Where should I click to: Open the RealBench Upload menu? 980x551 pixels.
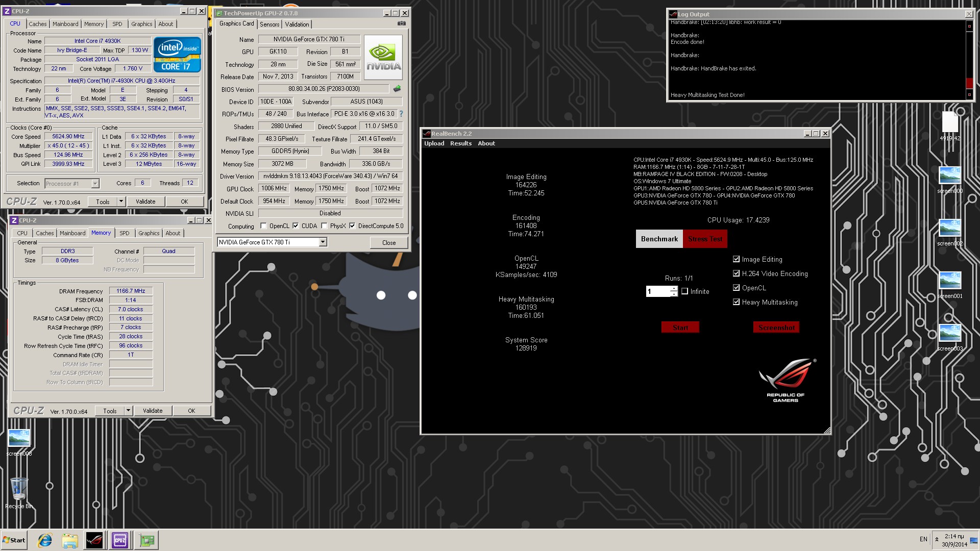click(434, 143)
